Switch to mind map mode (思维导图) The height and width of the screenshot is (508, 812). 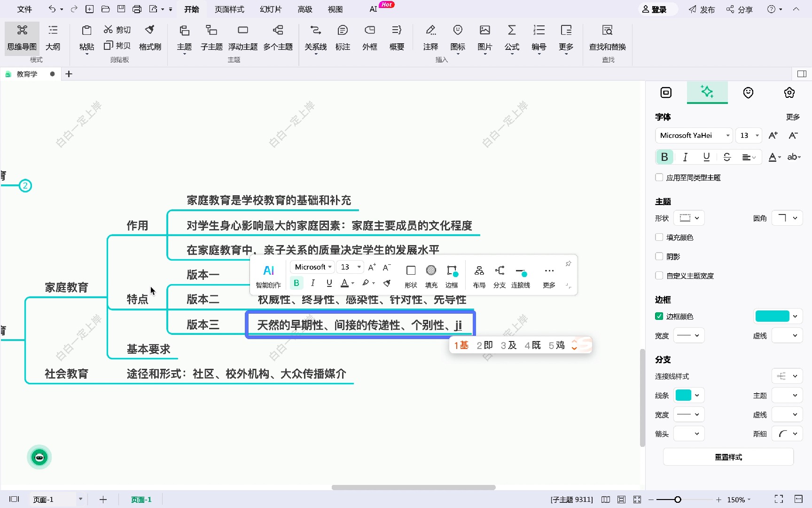click(22, 38)
